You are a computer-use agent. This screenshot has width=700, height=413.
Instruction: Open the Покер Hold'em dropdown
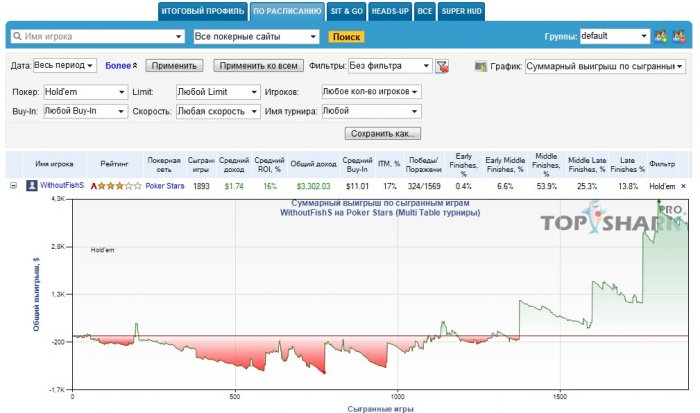point(86,92)
